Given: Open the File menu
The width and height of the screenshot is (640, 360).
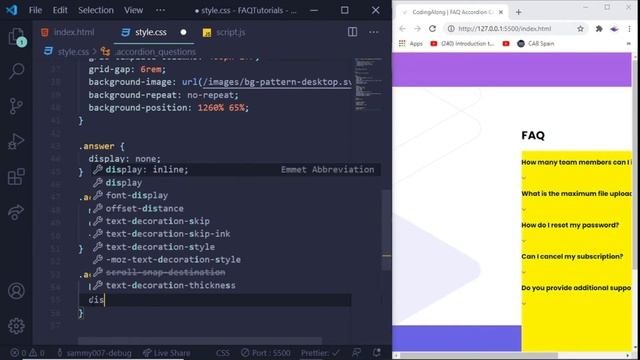Looking at the screenshot, I should (x=35, y=10).
